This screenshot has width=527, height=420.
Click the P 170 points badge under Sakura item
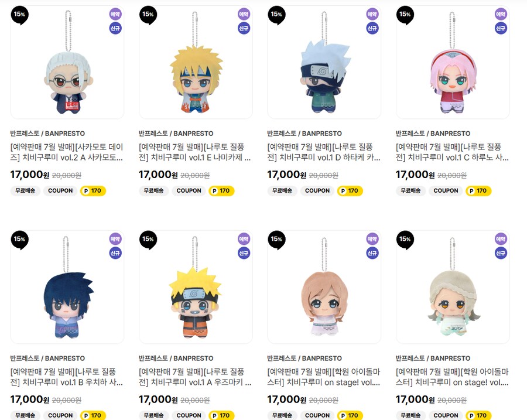478,190
